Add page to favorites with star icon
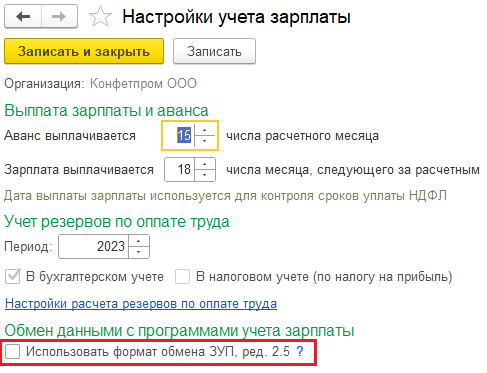 tap(100, 17)
